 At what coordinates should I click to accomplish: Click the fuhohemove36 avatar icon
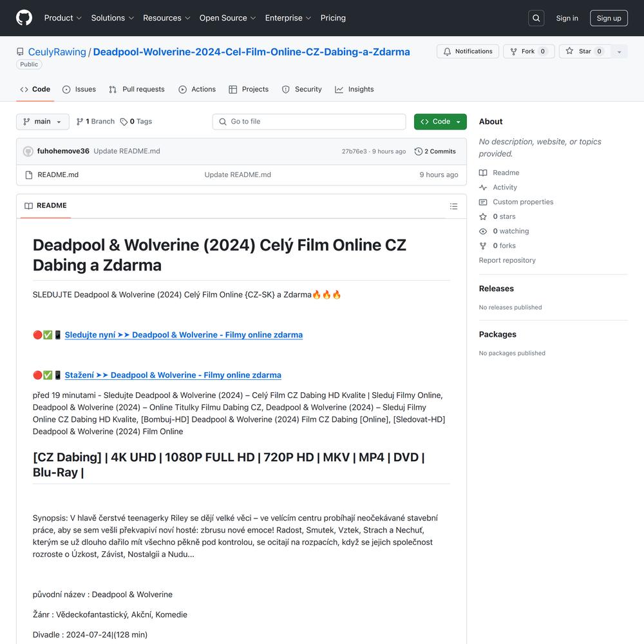[x=28, y=151]
